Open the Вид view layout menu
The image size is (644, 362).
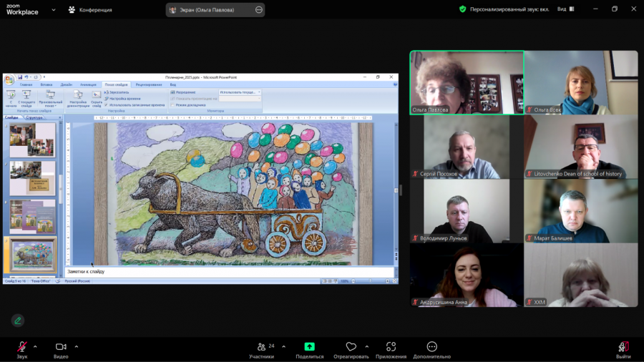click(x=566, y=9)
